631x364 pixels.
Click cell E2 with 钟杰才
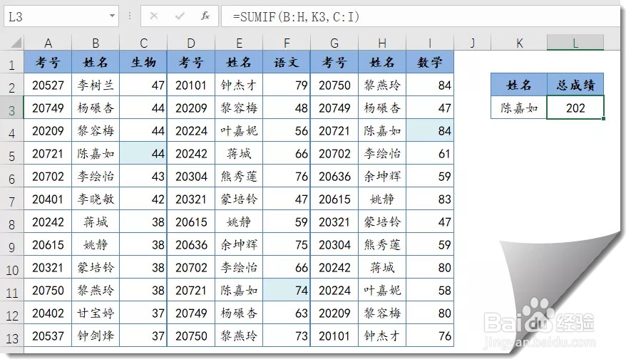click(x=239, y=85)
